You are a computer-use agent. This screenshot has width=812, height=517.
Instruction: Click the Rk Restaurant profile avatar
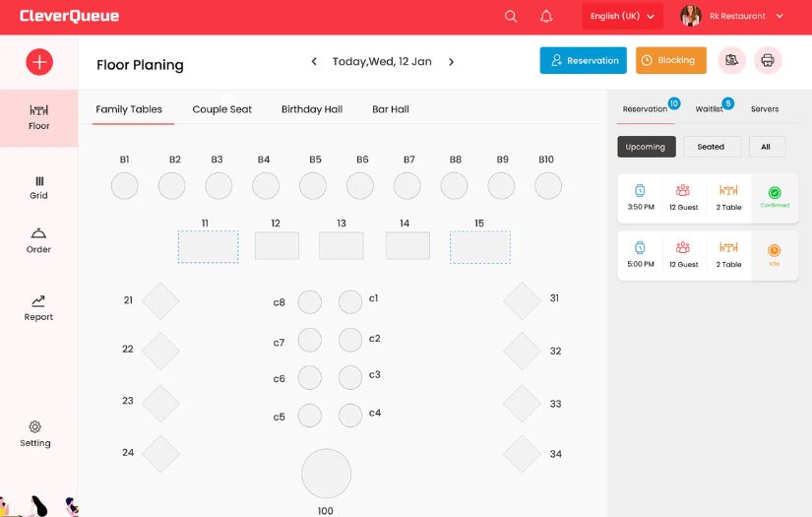(x=691, y=16)
